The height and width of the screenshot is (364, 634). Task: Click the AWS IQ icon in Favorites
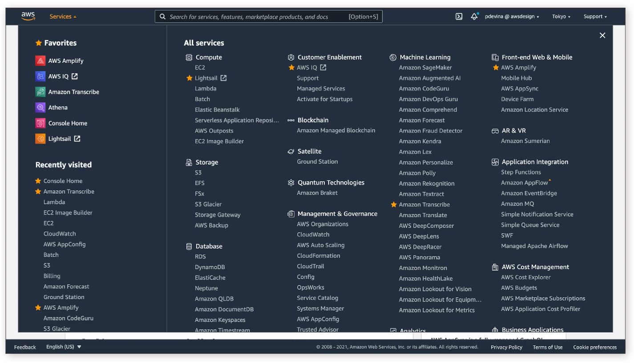[x=40, y=76]
